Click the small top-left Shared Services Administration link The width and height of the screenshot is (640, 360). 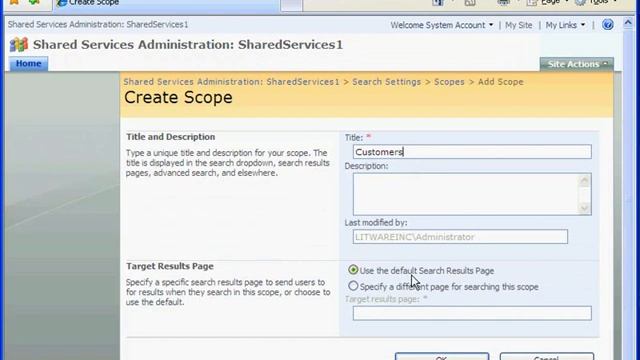(x=98, y=24)
